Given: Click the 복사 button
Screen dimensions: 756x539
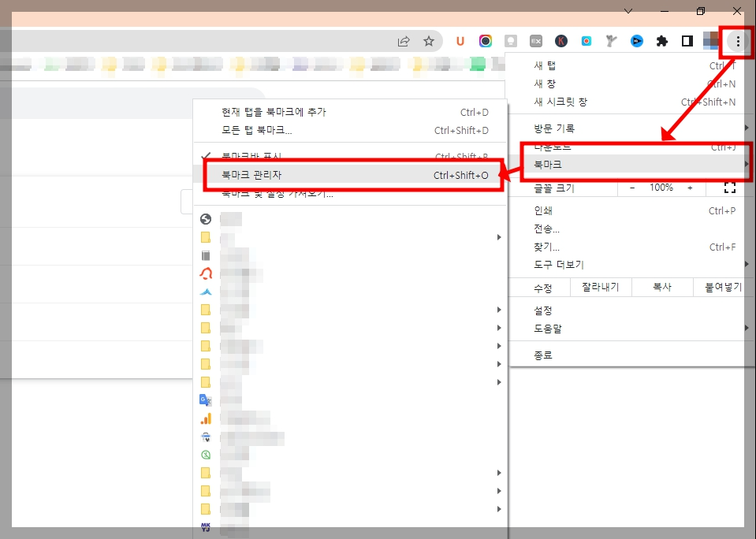Looking at the screenshot, I should 662,287.
